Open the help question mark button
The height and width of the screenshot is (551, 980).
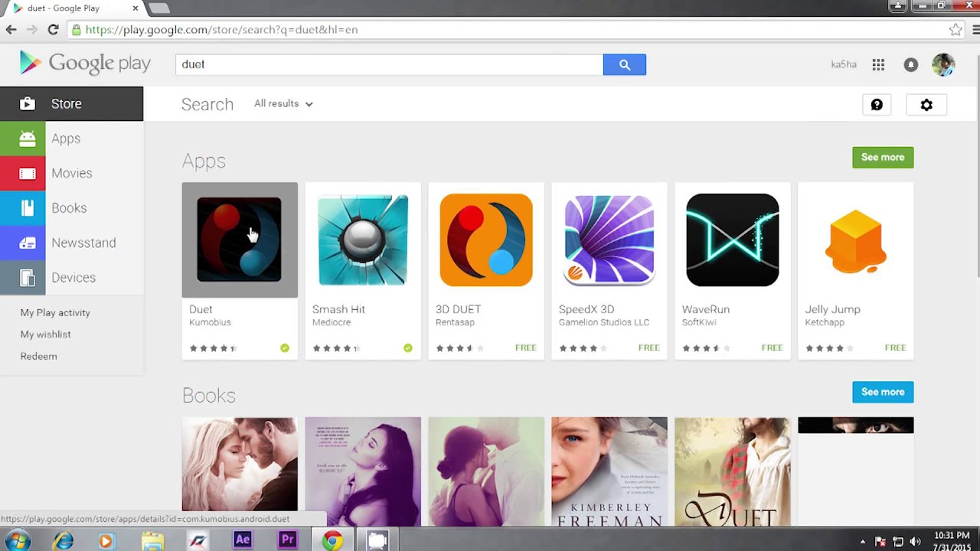(x=877, y=105)
